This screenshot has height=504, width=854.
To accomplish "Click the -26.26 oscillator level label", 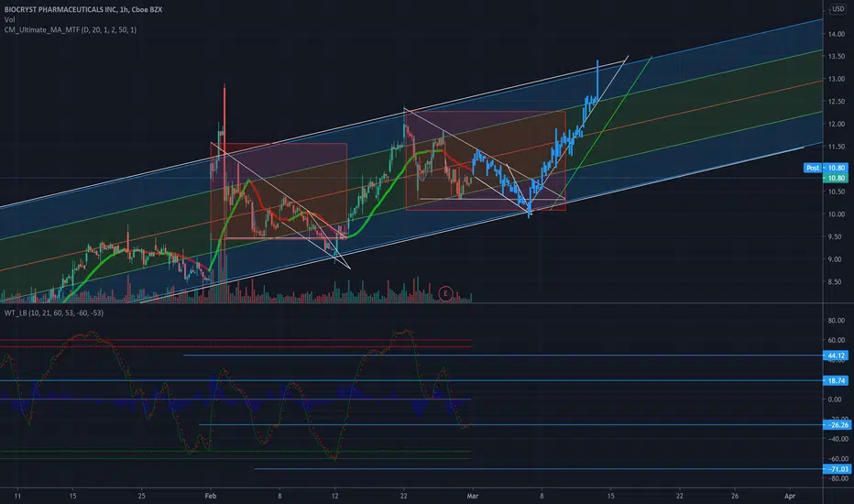I will pyautogui.click(x=836, y=425).
